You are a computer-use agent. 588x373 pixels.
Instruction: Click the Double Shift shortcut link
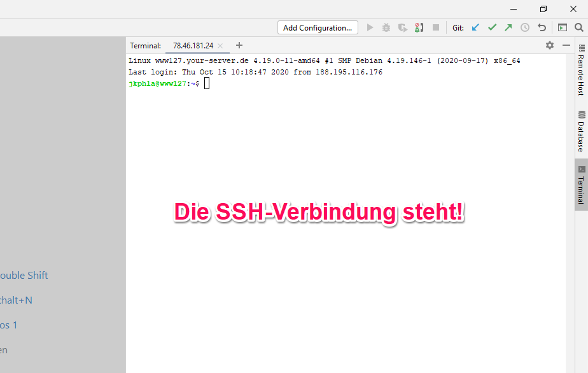click(24, 275)
